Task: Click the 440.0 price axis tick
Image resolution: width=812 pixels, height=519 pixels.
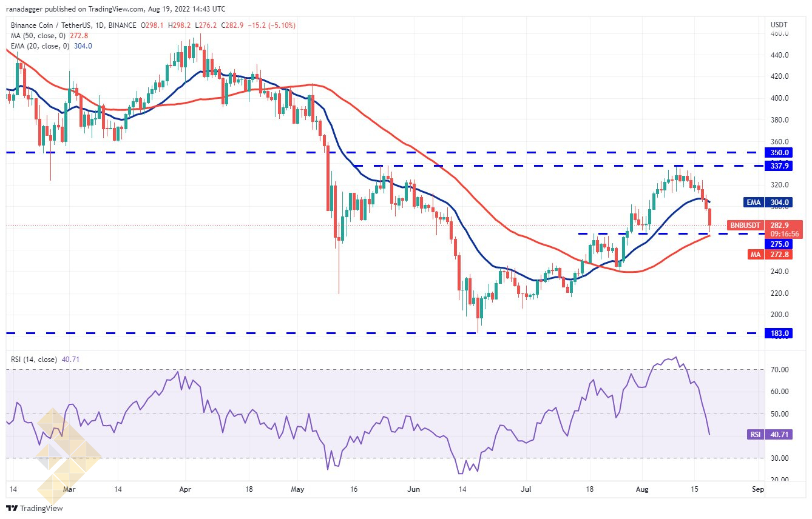Action: (x=780, y=55)
